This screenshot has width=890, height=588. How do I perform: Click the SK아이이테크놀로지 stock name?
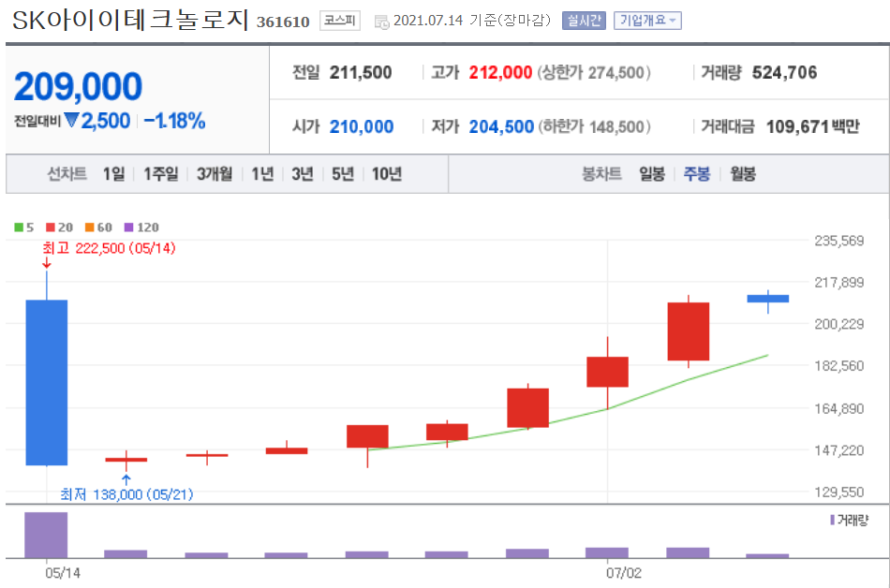coord(130,21)
